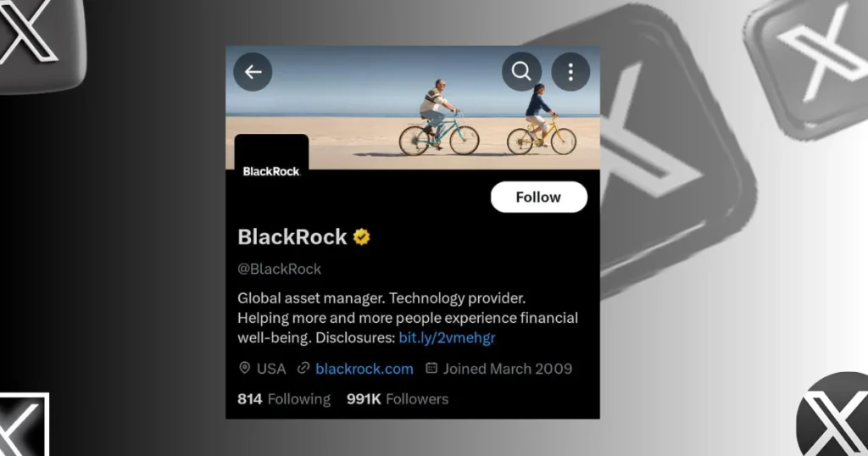View the 991K Followers list
The width and height of the screenshot is (868, 456).
(398, 399)
